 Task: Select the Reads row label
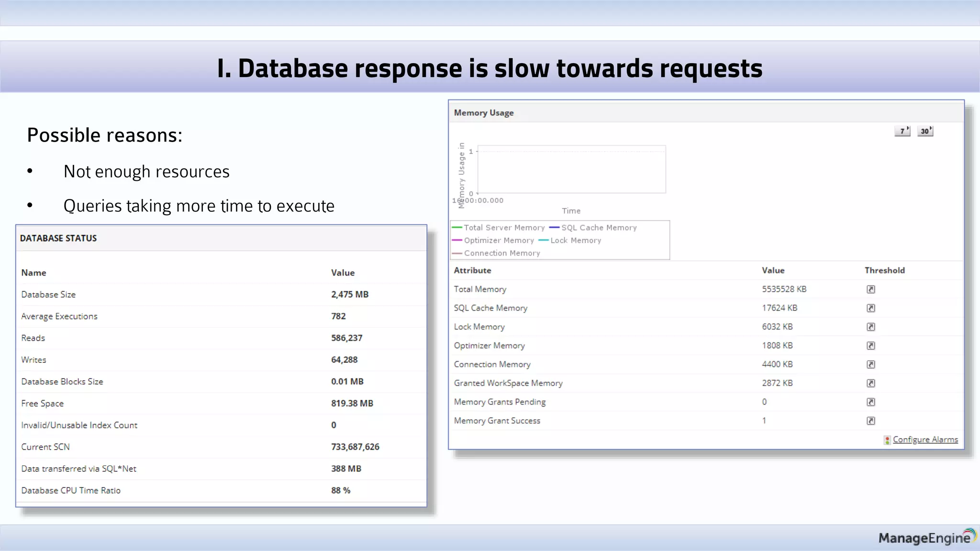(x=33, y=338)
